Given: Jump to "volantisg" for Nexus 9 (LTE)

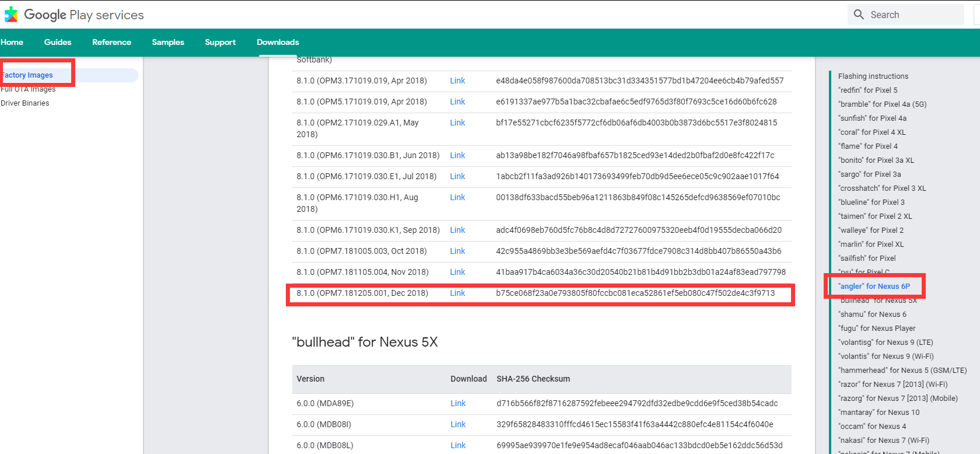Looking at the screenshot, I should coord(885,343).
